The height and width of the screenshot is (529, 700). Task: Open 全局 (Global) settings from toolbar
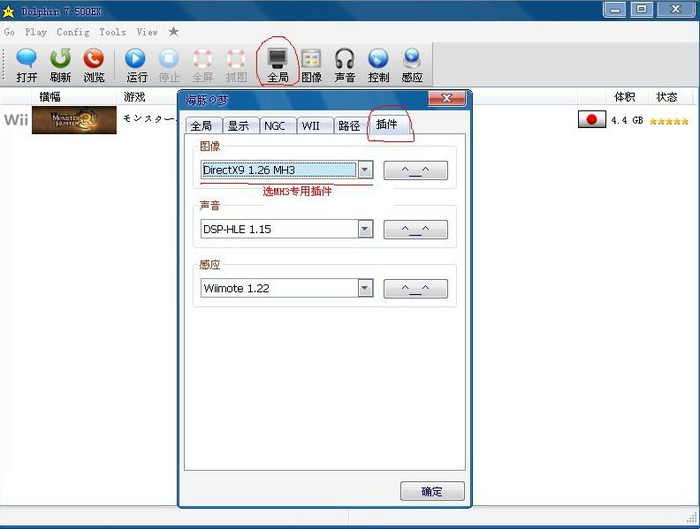[x=277, y=64]
